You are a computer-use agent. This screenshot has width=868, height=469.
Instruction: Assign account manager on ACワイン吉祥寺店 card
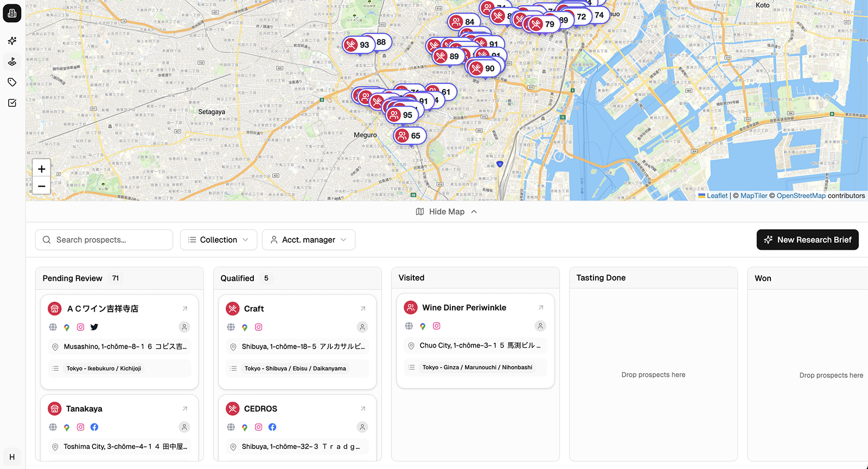click(x=184, y=327)
